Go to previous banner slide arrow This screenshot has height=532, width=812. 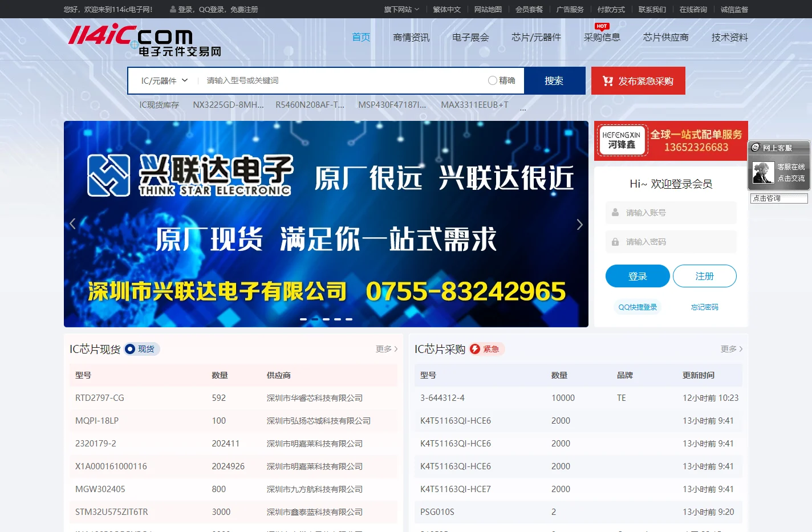72,224
